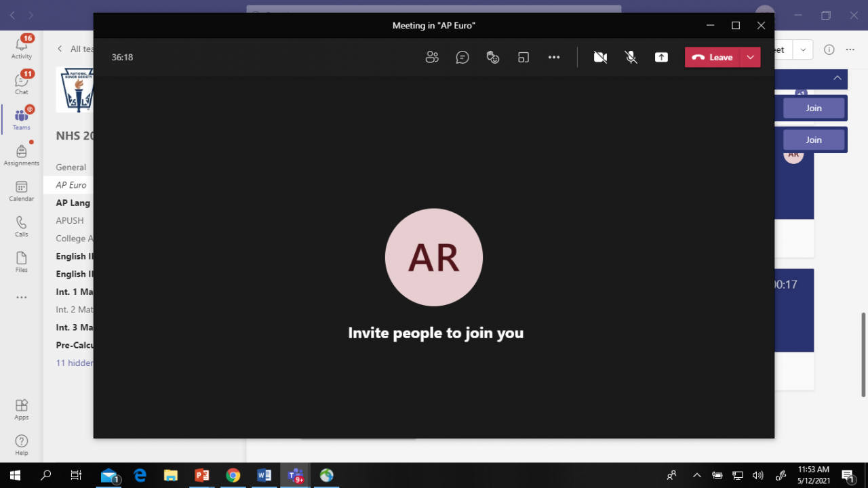This screenshot has height=488, width=868.
Task: Show participants in the meeting toolbar
Action: (432, 58)
